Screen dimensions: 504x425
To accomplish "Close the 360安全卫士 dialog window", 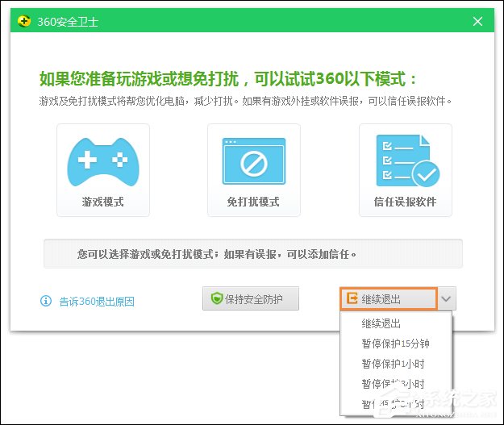I will 478,22.
